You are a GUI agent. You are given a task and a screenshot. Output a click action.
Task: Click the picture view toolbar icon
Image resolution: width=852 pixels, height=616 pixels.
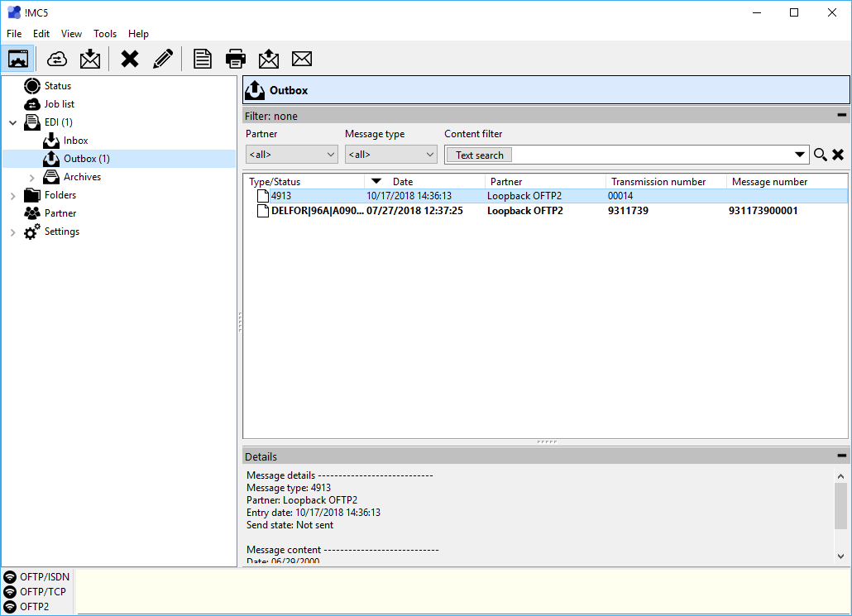pyautogui.click(x=18, y=59)
